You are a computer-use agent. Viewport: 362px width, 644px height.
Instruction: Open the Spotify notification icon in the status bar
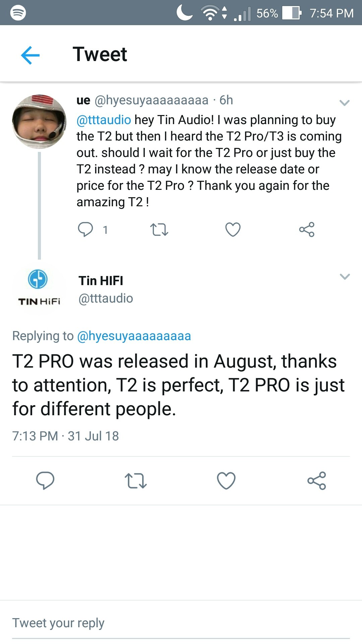point(18,13)
